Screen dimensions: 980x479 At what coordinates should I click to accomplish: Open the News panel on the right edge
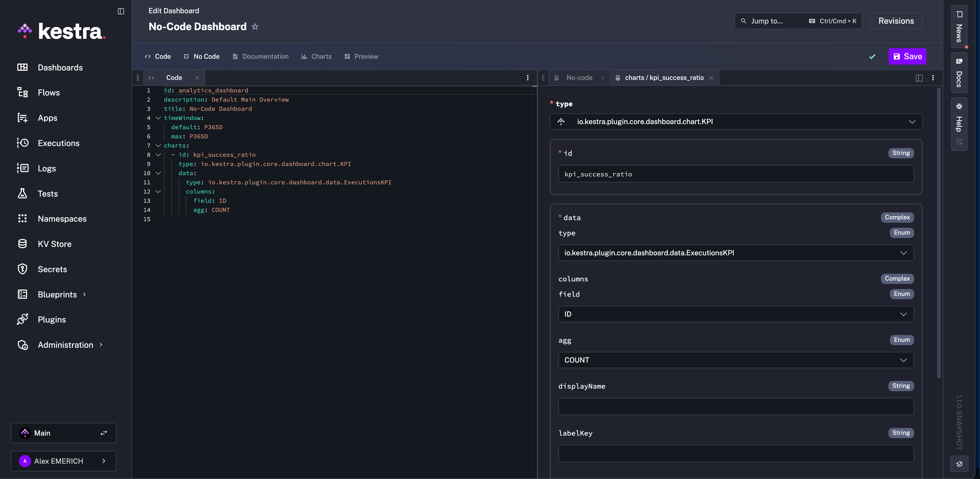pyautogui.click(x=959, y=27)
